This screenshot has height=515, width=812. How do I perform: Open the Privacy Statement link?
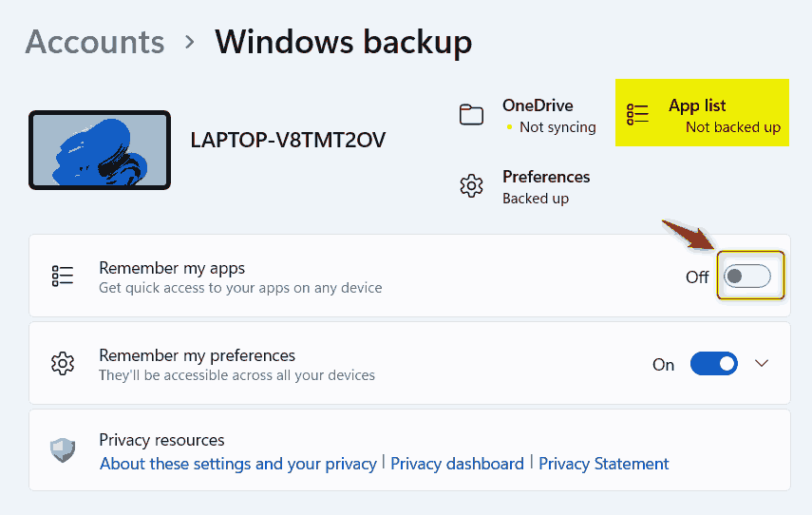pyautogui.click(x=604, y=464)
